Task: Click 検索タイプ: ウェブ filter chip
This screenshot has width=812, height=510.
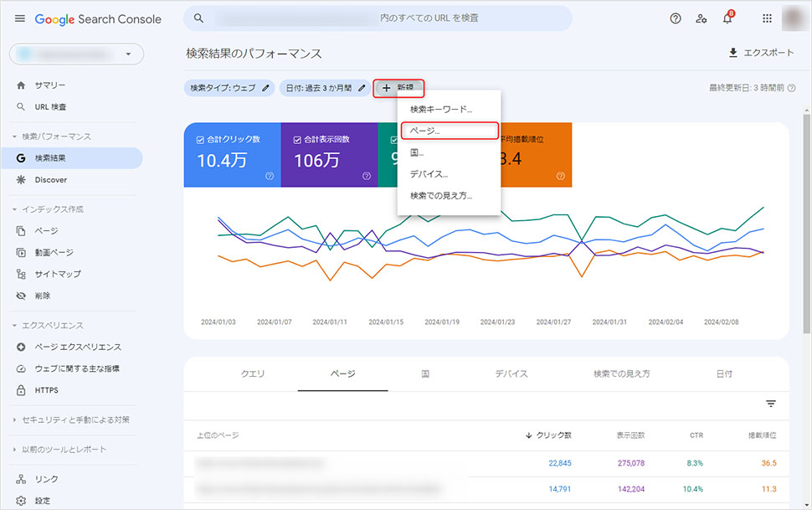Action: click(x=229, y=88)
